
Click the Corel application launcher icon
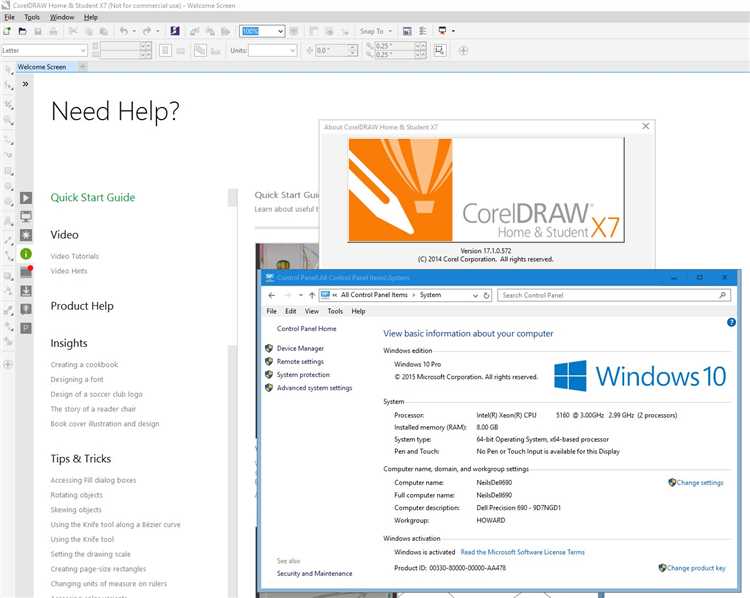(175, 31)
